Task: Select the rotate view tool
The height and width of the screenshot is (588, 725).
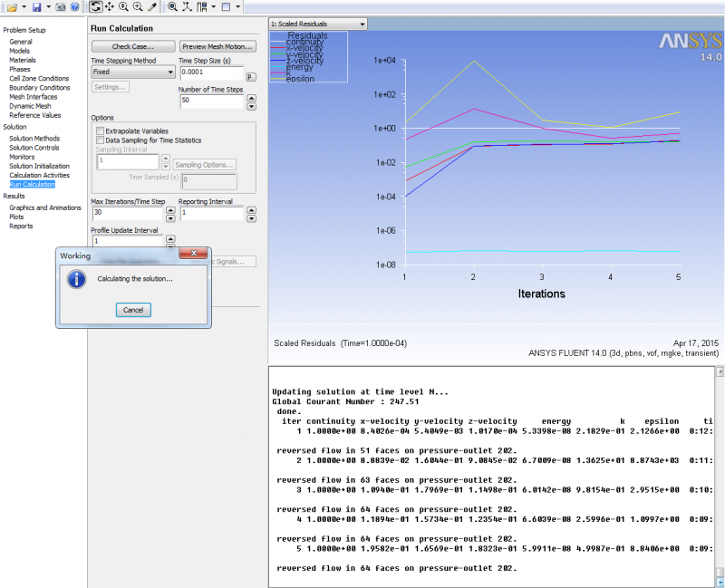Action: click(x=95, y=6)
